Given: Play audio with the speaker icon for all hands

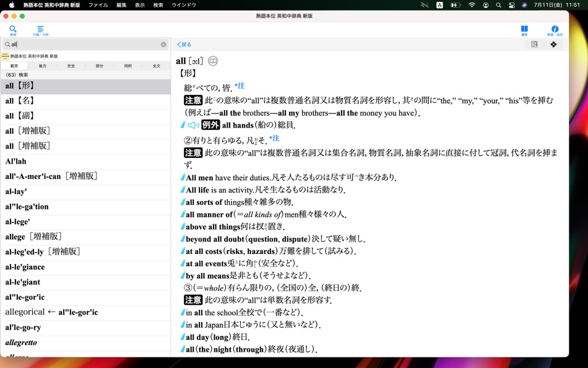Looking at the screenshot, I should pyautogui.click(x=193, y=125).
